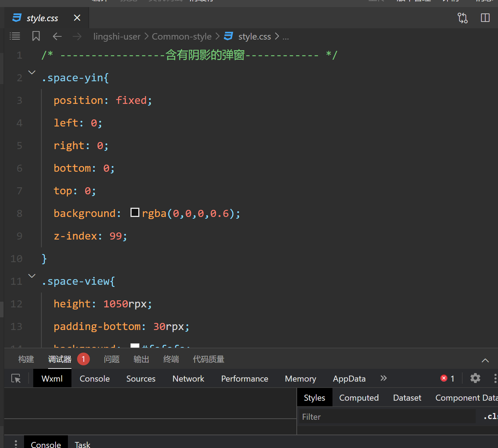Viewport: 498px width, 448px height.
Task: Click Common-style in the breadcrumb path
Action: [x=181, y=36]
